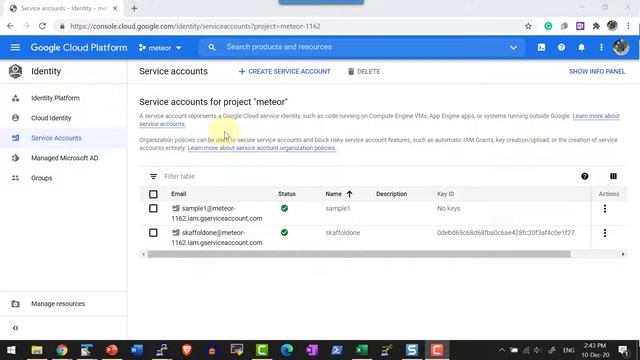The width and height of the screenshot is (640, 360).
Task: Click scroll right arrow of table
Action: click(x=623, y=254)
